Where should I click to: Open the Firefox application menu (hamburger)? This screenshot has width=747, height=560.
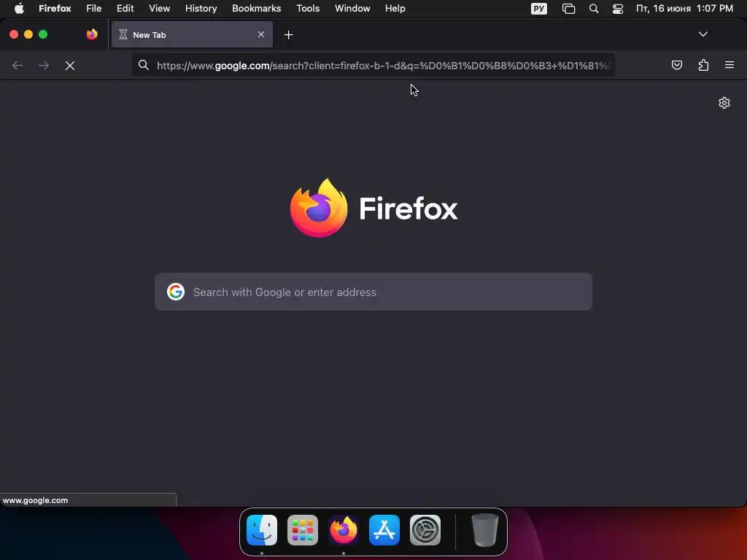(x=729, y=65)
